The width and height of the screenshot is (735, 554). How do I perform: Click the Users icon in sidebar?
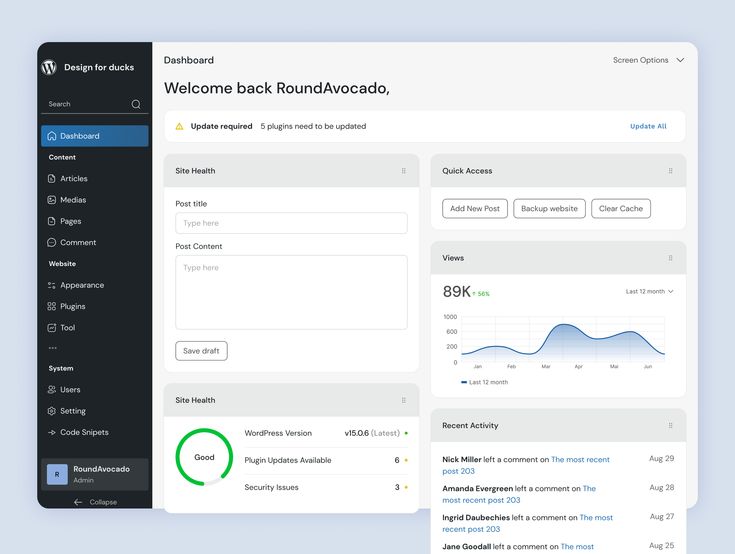(52, 390)
